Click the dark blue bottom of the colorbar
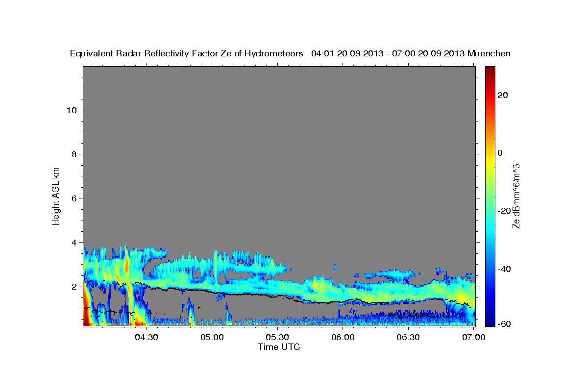 [490, 322]
